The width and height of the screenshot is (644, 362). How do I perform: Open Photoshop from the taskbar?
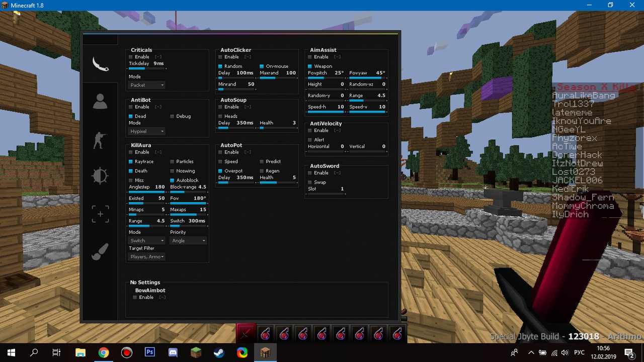point(149,352)
